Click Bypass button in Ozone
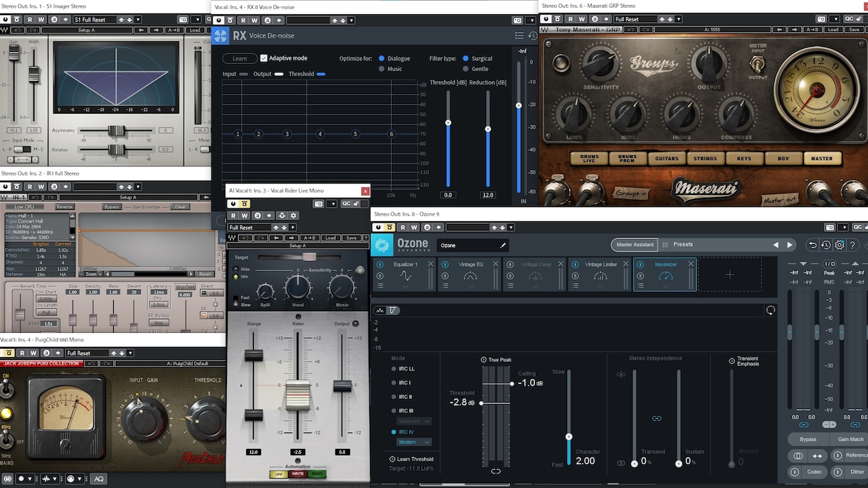 click(x=808, y=439)
